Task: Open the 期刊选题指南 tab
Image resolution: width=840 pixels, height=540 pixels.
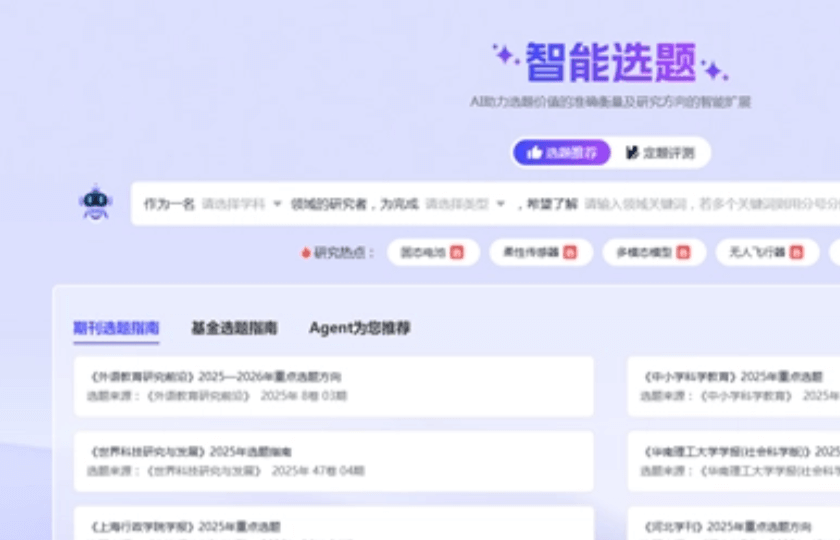Action: pyautogui.click(x=116, y=328)
